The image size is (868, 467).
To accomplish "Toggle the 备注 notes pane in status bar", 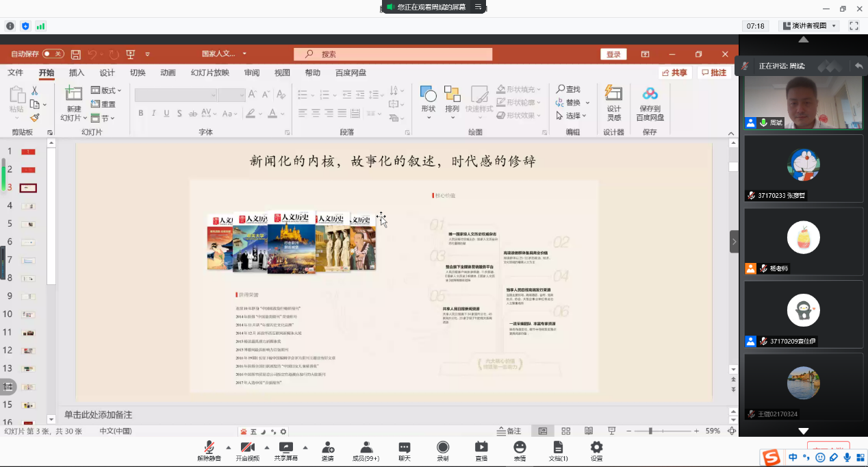I will click(x=507, y=431).
